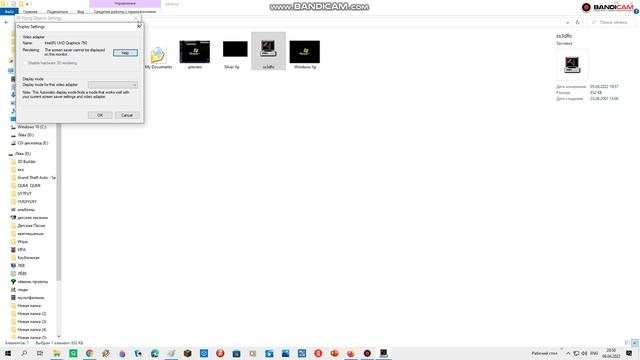Open the red Bandicam taskbar icon
Viewport: 640px width, 360px height.
367,353
